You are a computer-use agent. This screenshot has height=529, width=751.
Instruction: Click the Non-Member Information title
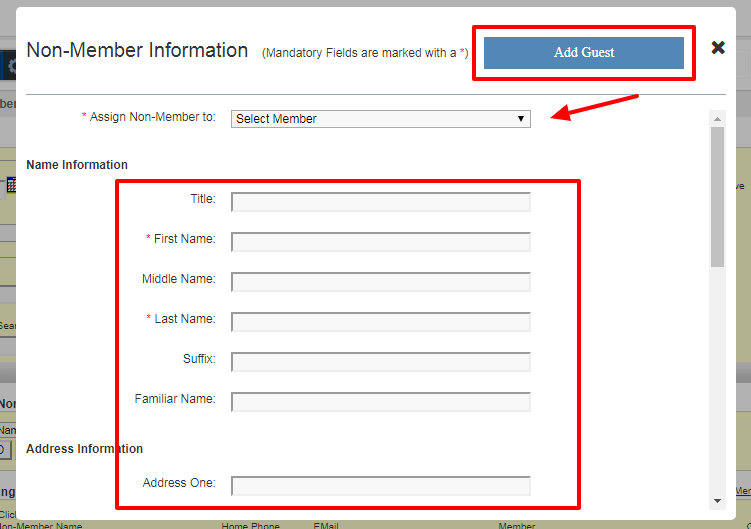[x=137, y=50]
